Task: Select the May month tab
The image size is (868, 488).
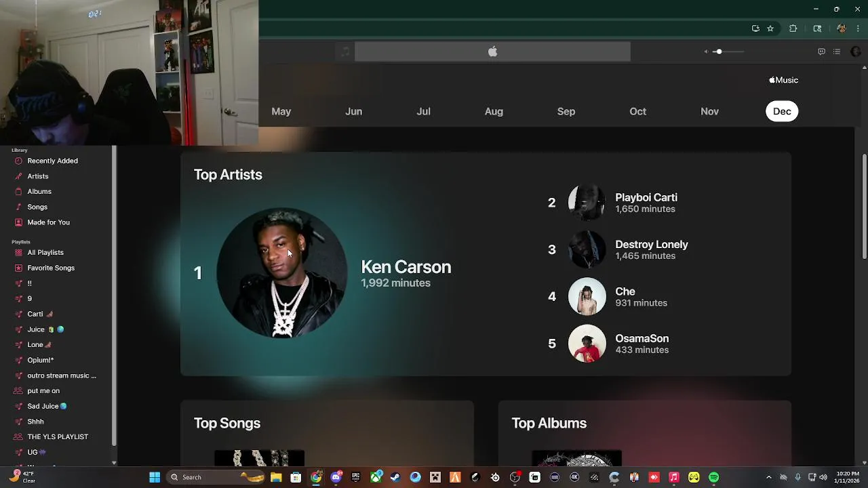Action: coord(281,111)
